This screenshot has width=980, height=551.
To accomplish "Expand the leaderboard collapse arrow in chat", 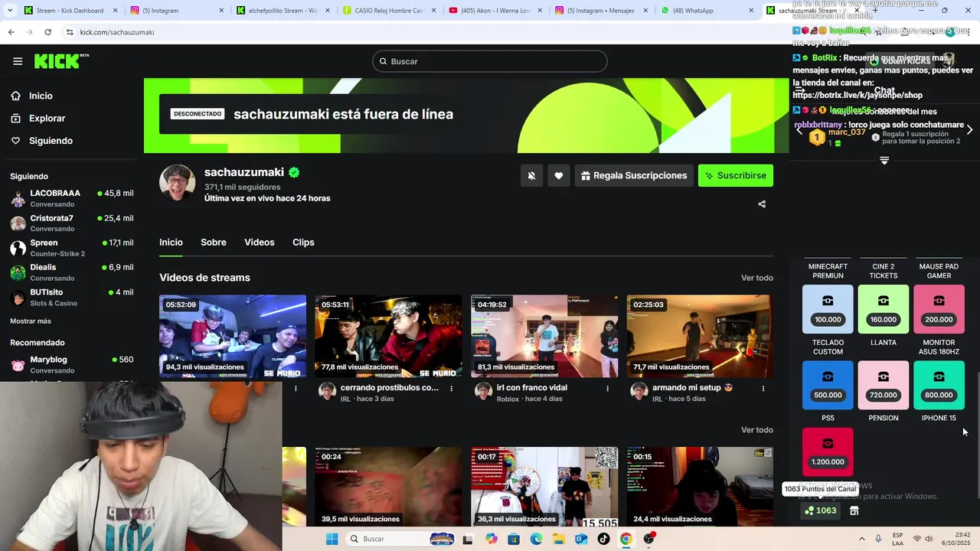I will (884, 161).
